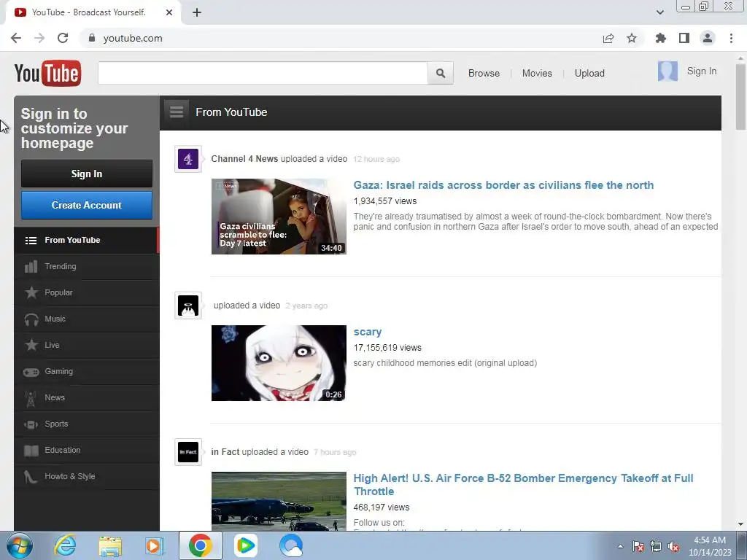747x560 pixels.
Task: Click the in Fact channel name
Action: coord(225,452)
